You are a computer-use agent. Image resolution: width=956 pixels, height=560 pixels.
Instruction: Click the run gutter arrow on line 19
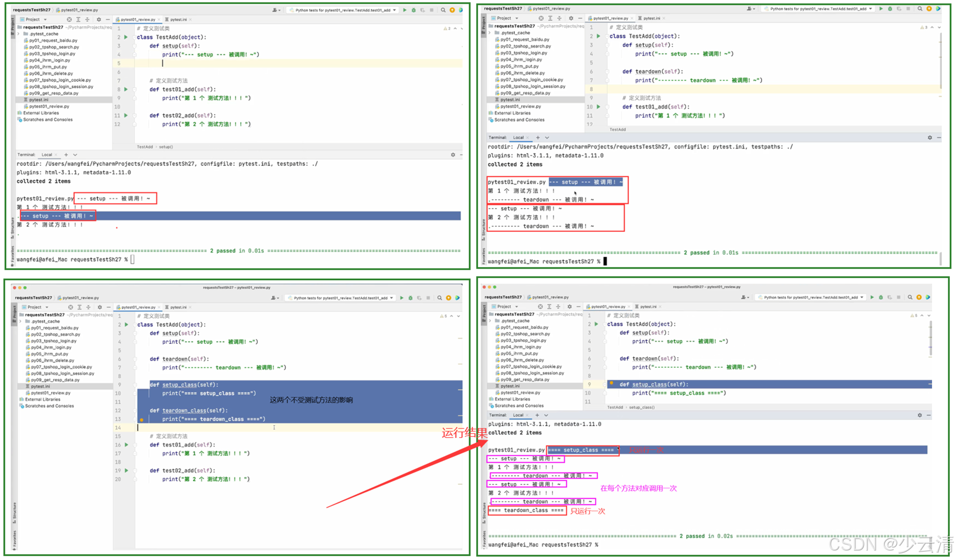pyautogui.click(x=126, y=470)
